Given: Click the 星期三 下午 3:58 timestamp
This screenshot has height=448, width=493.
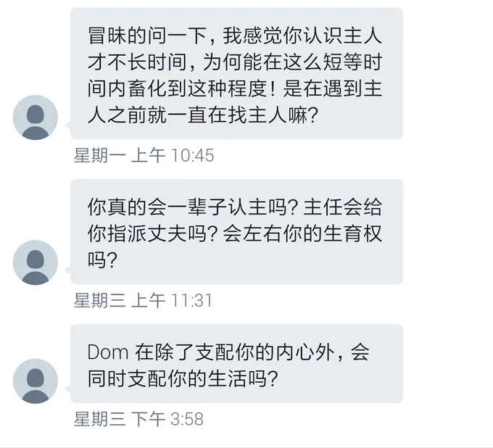Looking at the screenshot, I should tap(138, 419).
